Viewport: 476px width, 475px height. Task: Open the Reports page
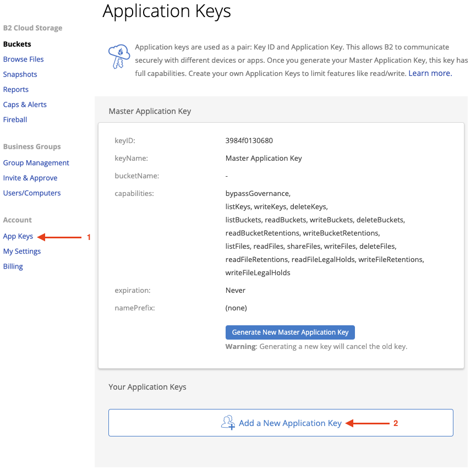pos(16,90)
